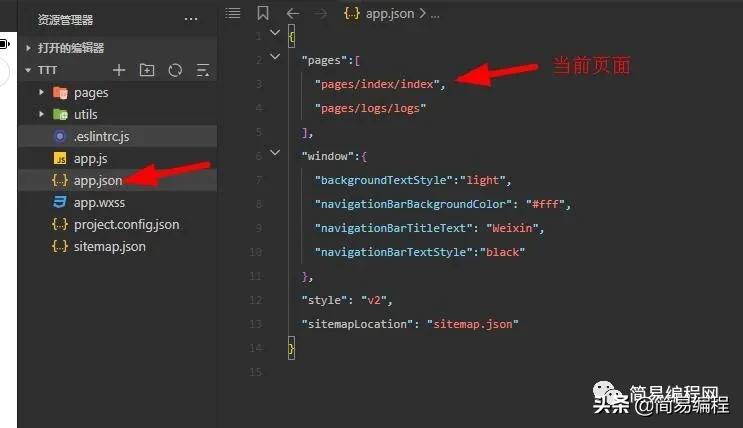Click the "Weixin" title value

[512, 228]
